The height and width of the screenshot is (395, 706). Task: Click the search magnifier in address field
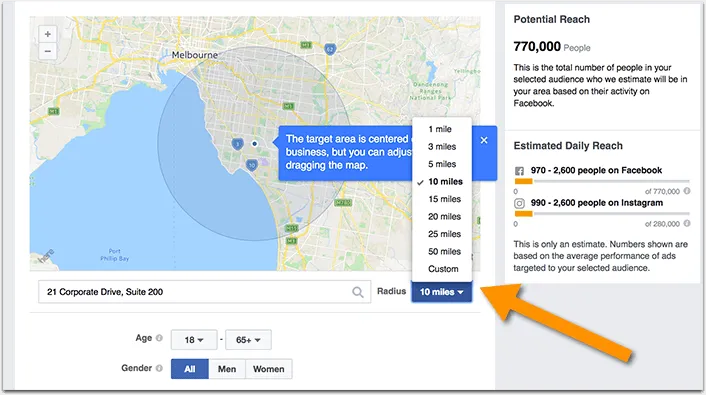click(x=358, y=292)
